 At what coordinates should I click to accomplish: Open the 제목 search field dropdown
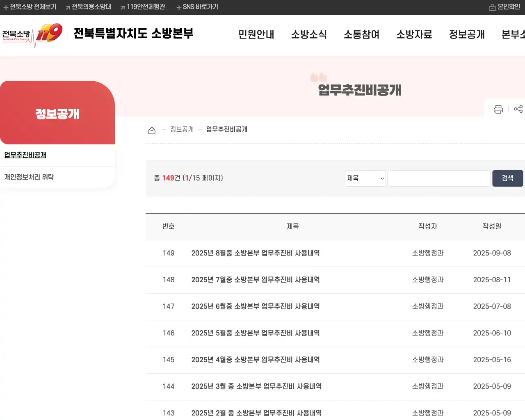(x=365, y=178)
